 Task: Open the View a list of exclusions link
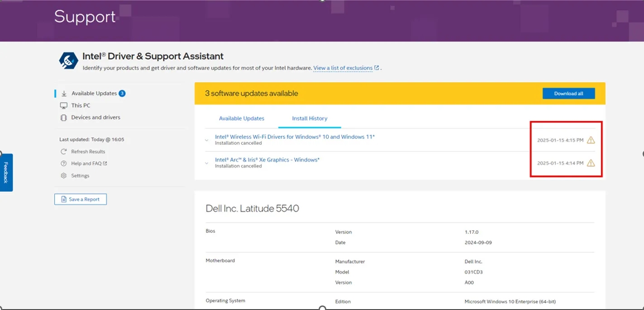pyautogui.click(x=343, y=68)
